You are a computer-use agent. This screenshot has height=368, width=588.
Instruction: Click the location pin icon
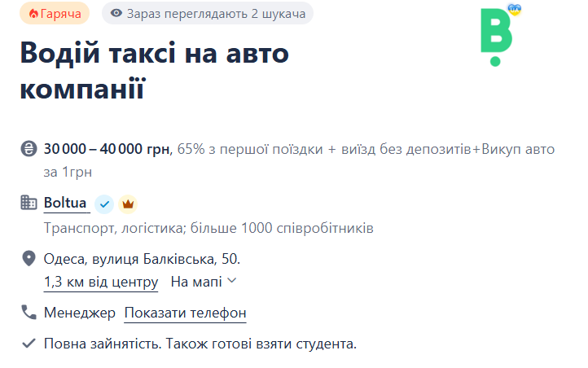[29, 259]
